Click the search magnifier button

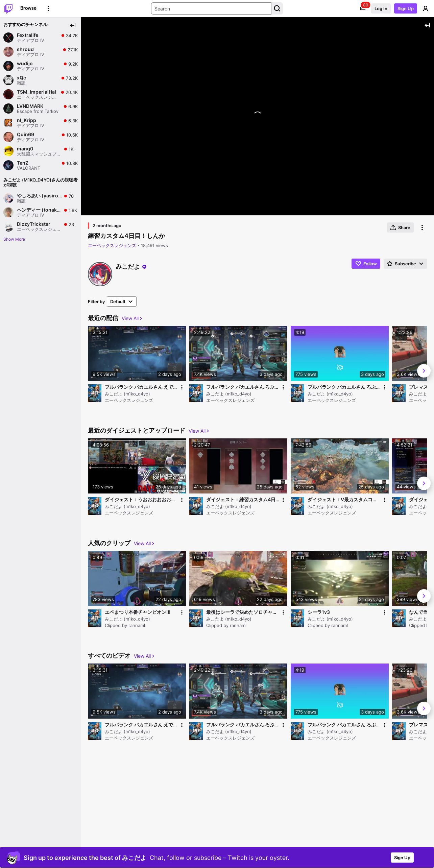[277, 8]
